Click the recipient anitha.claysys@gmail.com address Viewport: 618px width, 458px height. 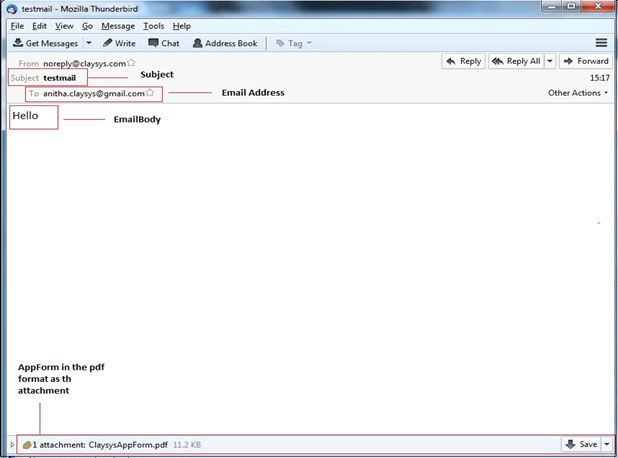[94, 94]
